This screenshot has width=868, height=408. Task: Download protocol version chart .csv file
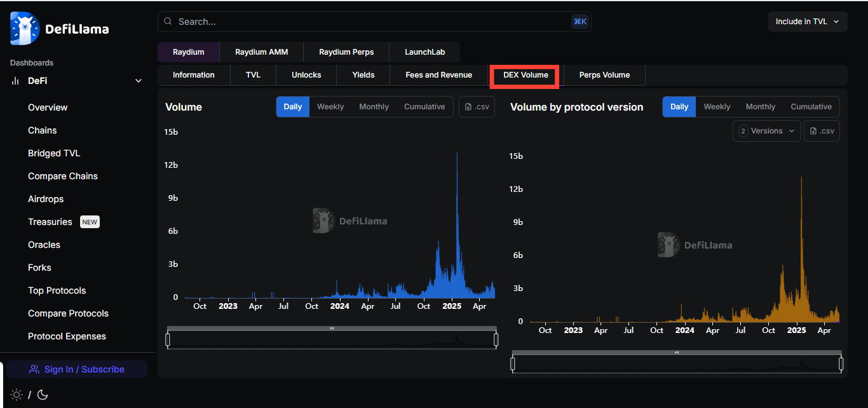822,131
